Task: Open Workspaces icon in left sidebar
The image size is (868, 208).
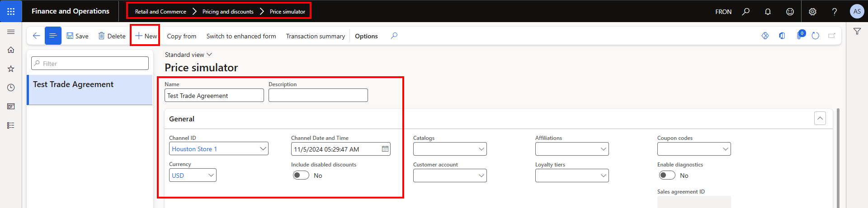Action: pyautogui.click(x=11, y=106)
